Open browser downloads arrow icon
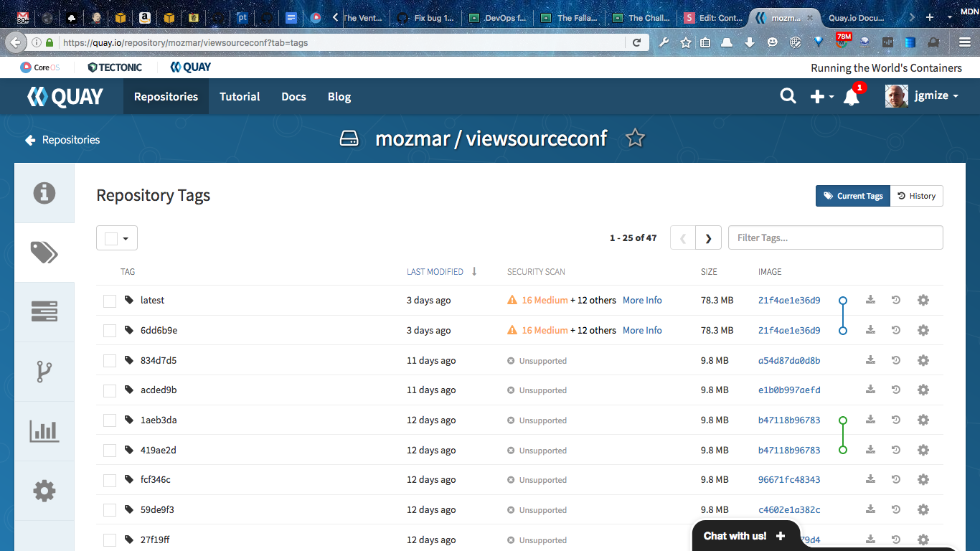Viewport: 980px width, 551px height. [x=750, y=43]
